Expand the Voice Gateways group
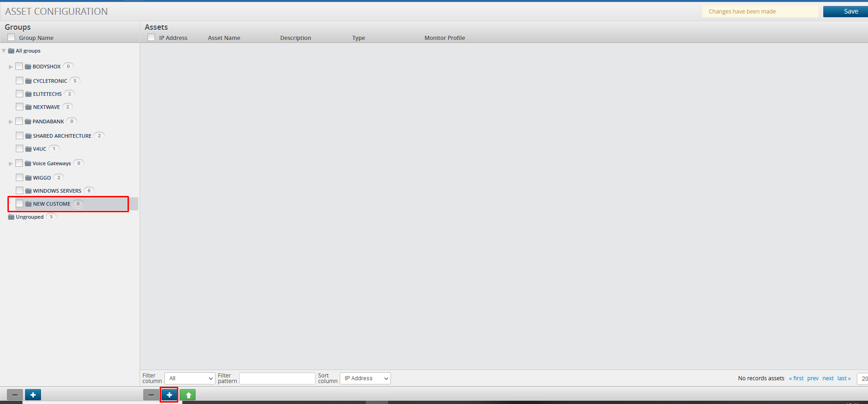 tap(11, 164)
